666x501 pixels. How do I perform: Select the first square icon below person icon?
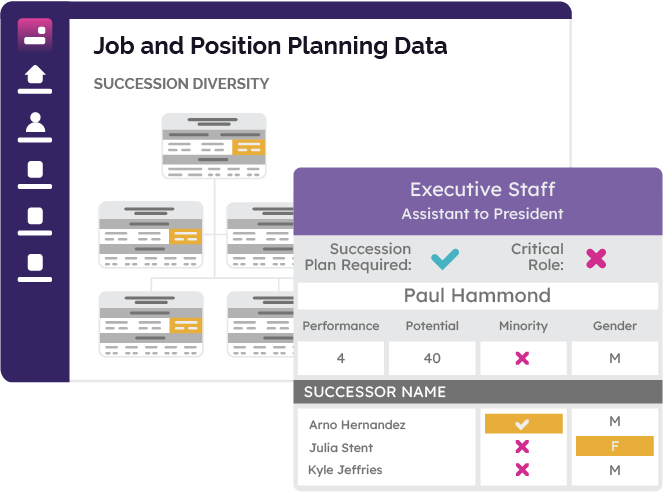[x=35, y=175]
